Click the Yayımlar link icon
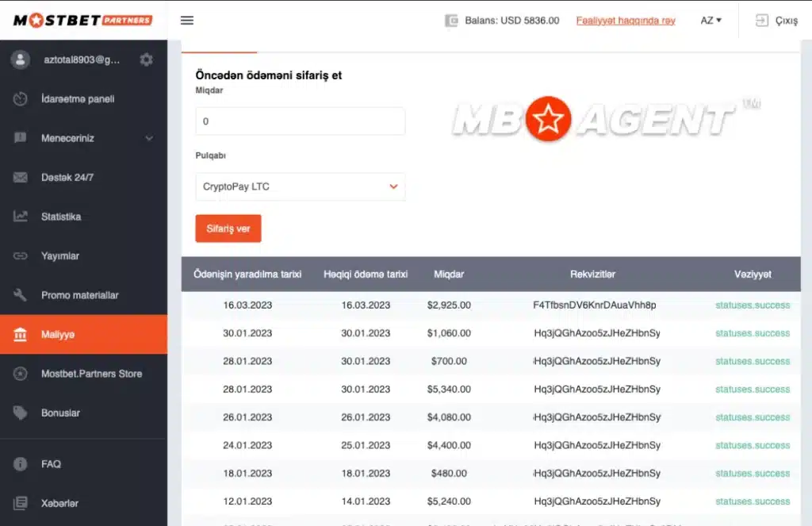 [x=20, y=255]
